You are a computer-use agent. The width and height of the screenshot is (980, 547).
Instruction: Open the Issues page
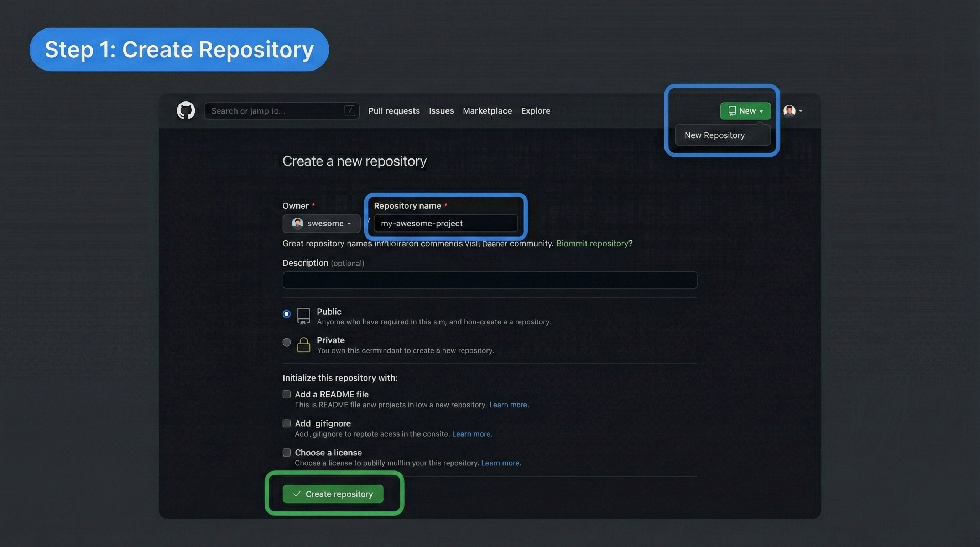(x=441, y=111)
